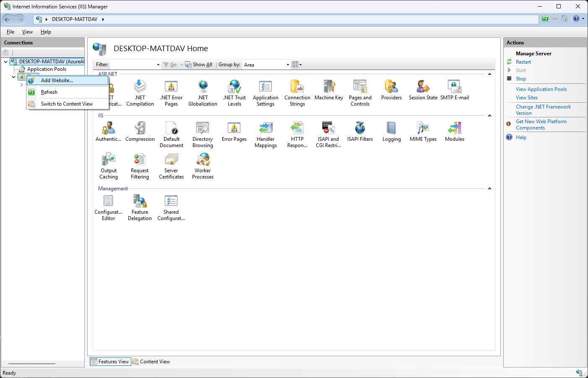Focus the Filter text field

click(x=133, y=65)
